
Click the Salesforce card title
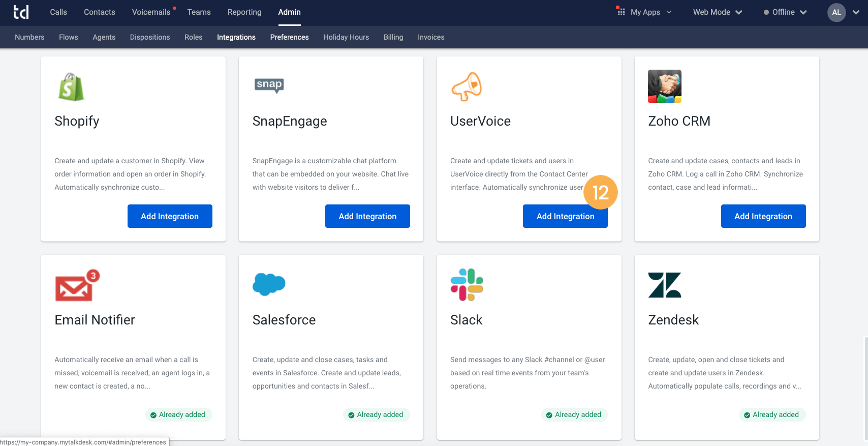284,320
